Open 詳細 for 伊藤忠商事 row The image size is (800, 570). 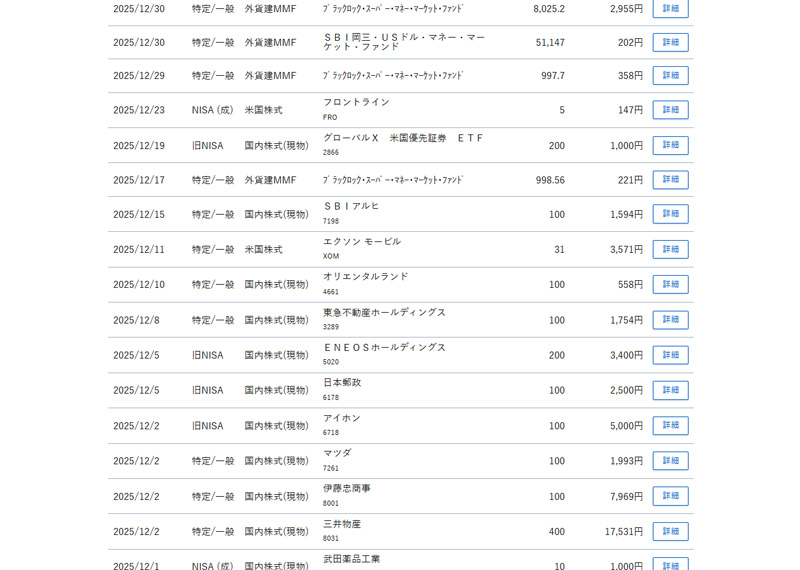[x=670, y=496]
